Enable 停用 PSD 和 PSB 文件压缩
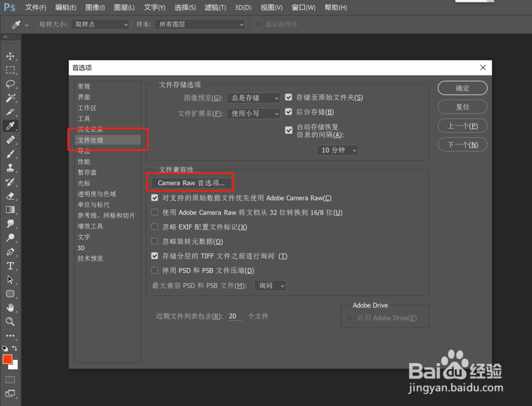Viewport: 532px width, 406px height. (x=155, y=270)
